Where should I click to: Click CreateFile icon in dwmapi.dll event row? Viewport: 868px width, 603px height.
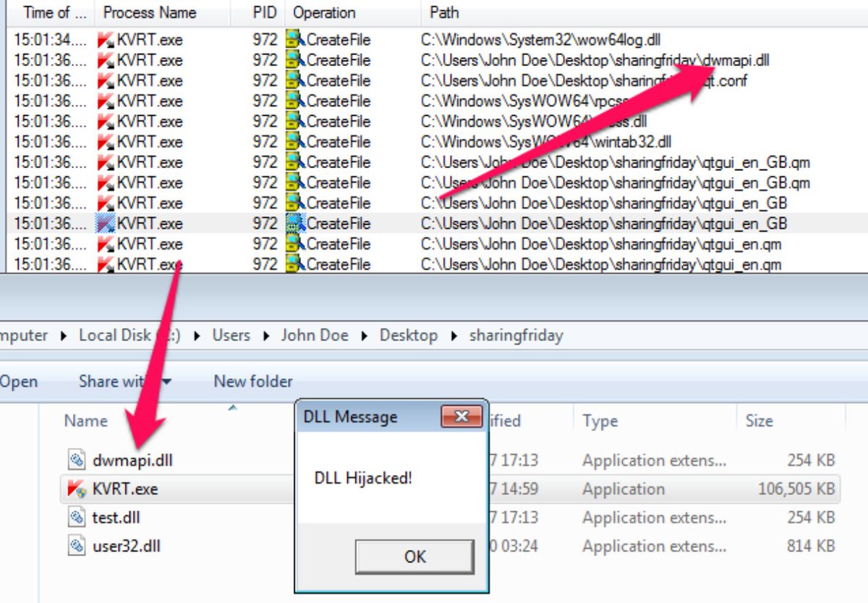tap(294, 59)
